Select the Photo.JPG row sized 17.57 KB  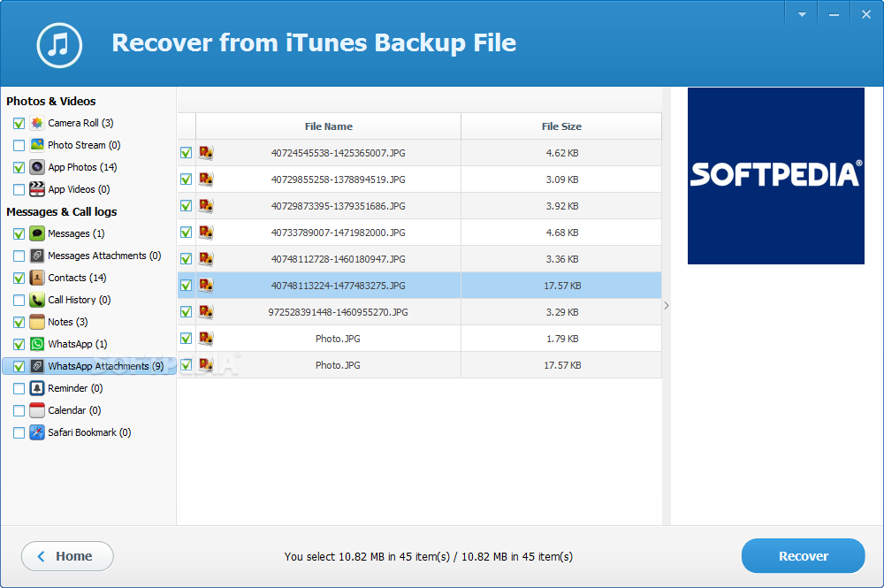click(x=419, y=365)
